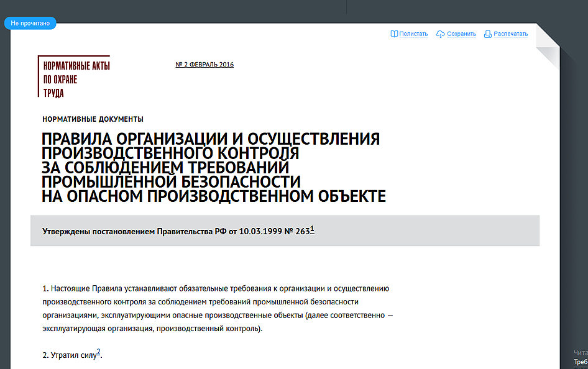The height and width of the screenshot is (369, 588).
Task: Click the printer icon beside Распечатать
Action: (487, 34)
